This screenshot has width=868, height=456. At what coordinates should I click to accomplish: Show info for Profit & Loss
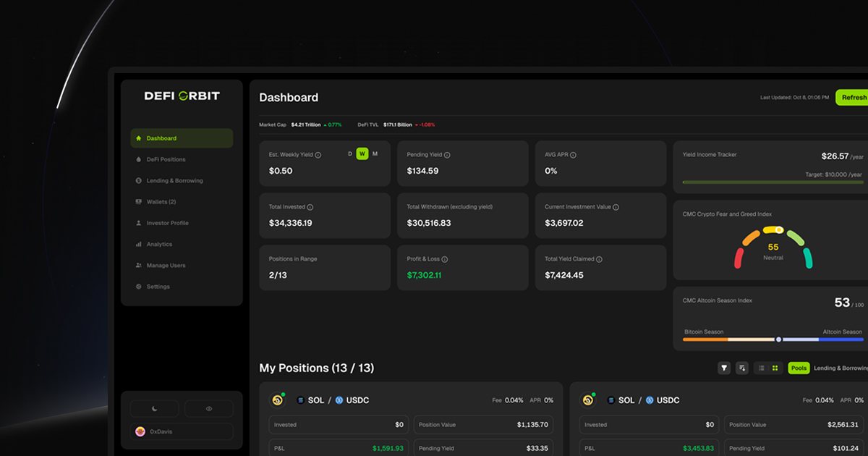(x=444, y=259)
